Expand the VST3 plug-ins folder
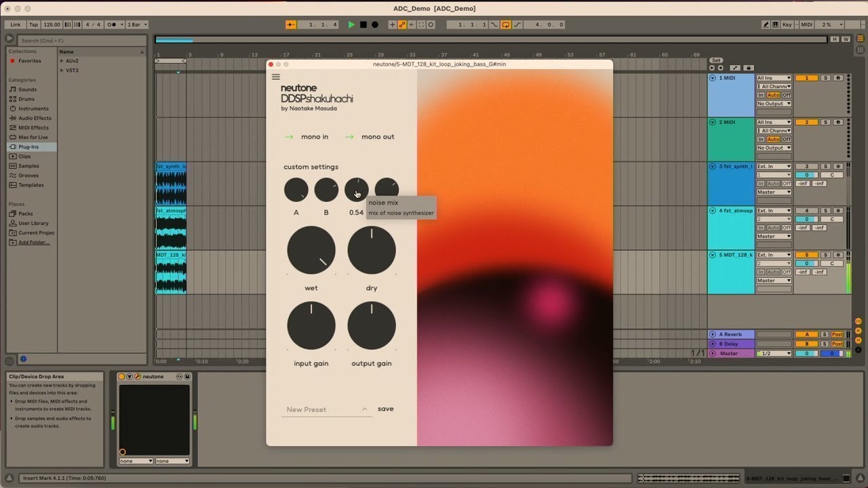Screen dimensions: 868x488 click(x=62, y=70)
